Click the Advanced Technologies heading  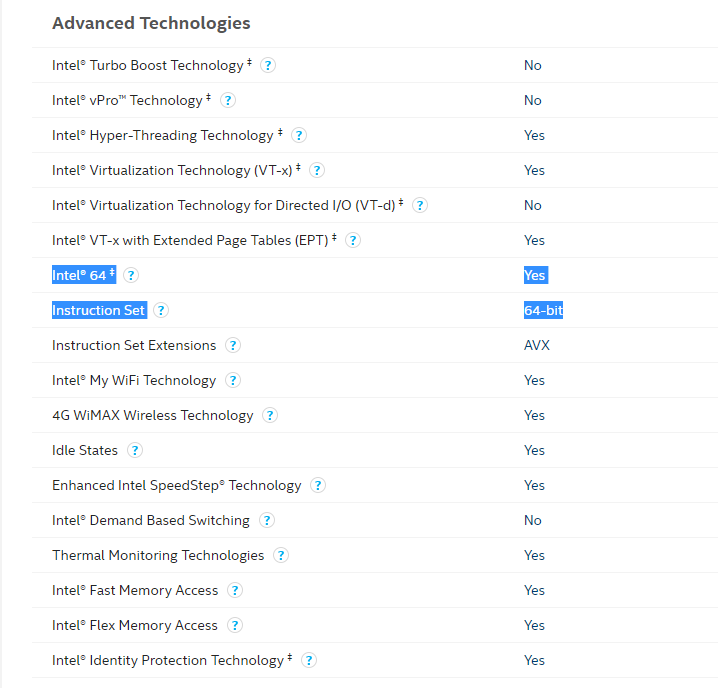pyautogui.click(x=151, y=23)
